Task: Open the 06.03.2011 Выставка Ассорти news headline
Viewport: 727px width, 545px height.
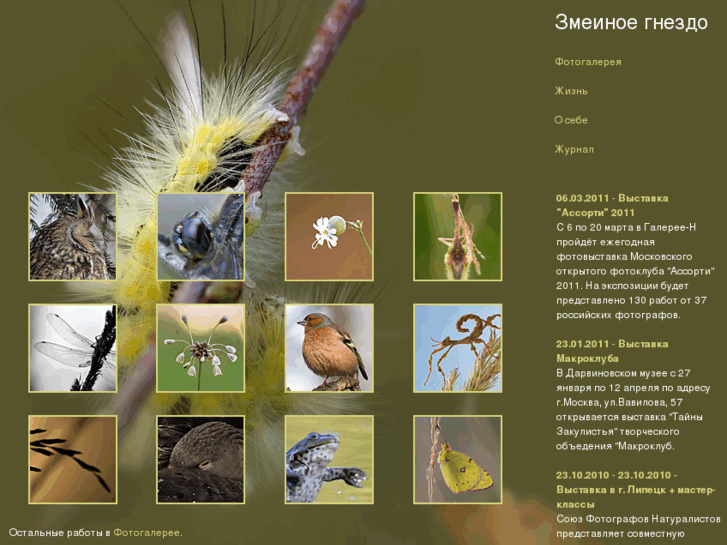Action: click(612, 205)
